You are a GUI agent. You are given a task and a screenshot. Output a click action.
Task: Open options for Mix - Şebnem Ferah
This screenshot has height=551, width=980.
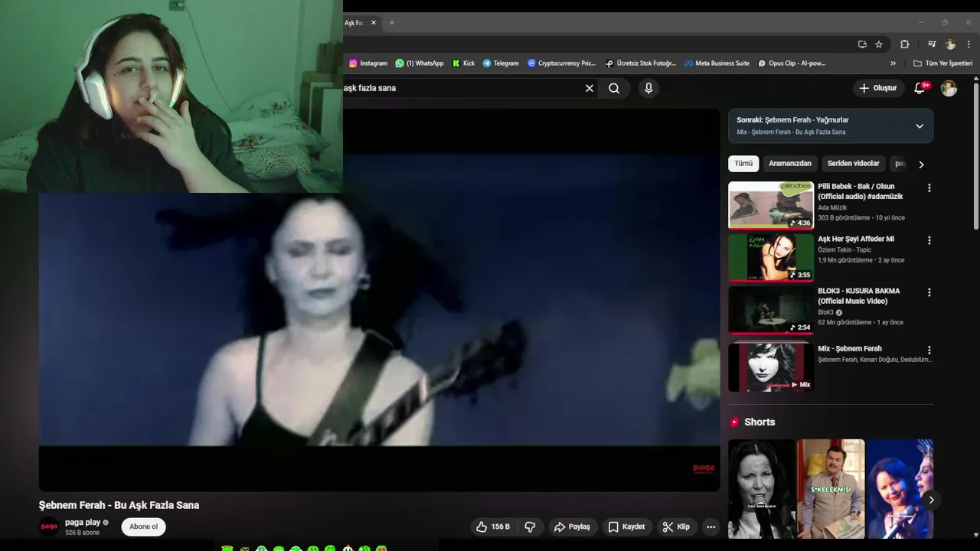929,350
